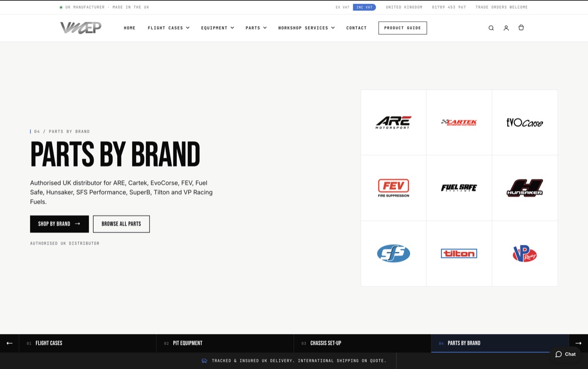Advance to next slide with right arrow
Viewport: 588px width, 369px height.
click(578, 343)
